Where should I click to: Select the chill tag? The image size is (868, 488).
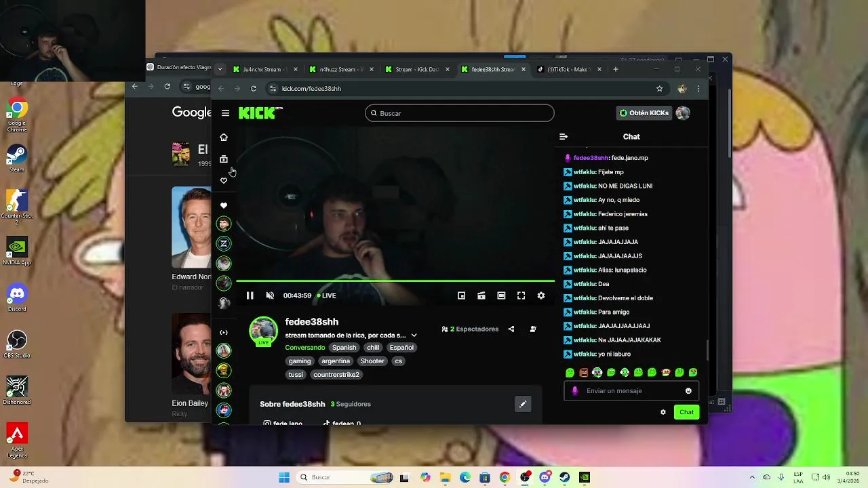pos(373,347)
